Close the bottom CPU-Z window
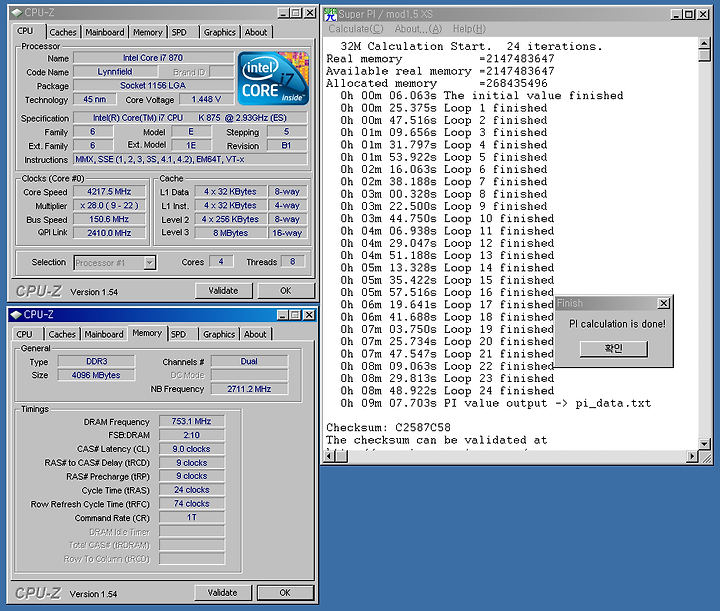Screen dimensions: 720x611 point(309,315)
